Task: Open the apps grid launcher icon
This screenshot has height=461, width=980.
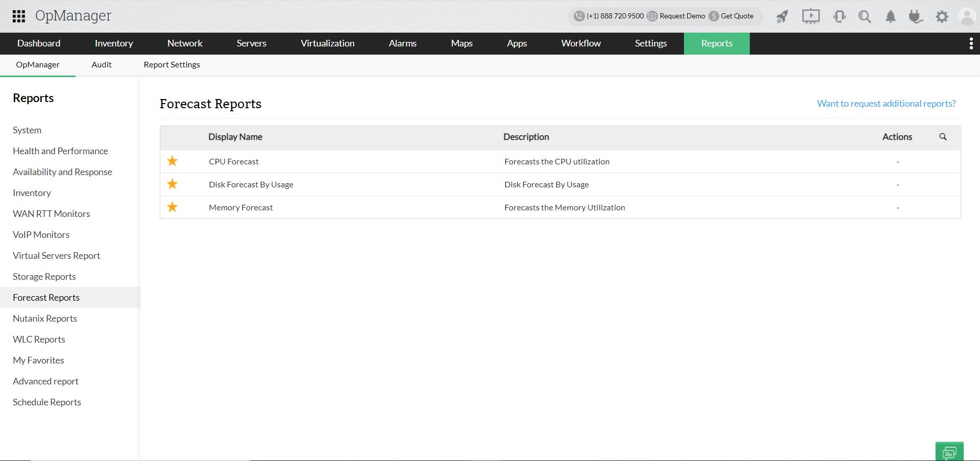Action: point(19,16)
